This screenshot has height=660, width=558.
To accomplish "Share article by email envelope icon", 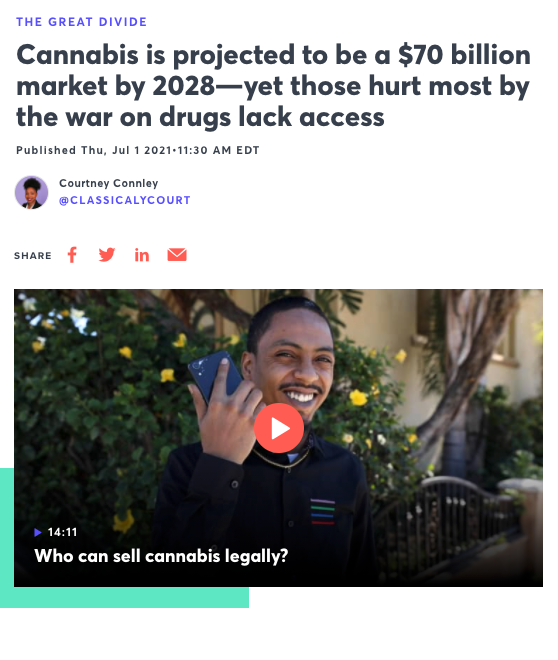I will [177, 255].
